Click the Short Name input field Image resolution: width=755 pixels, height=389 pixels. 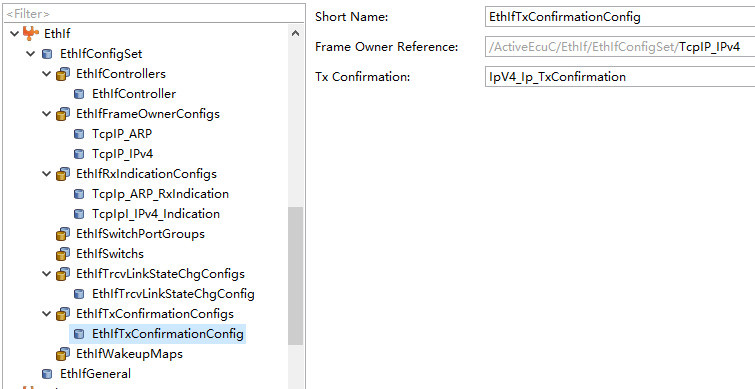point(620,17)
